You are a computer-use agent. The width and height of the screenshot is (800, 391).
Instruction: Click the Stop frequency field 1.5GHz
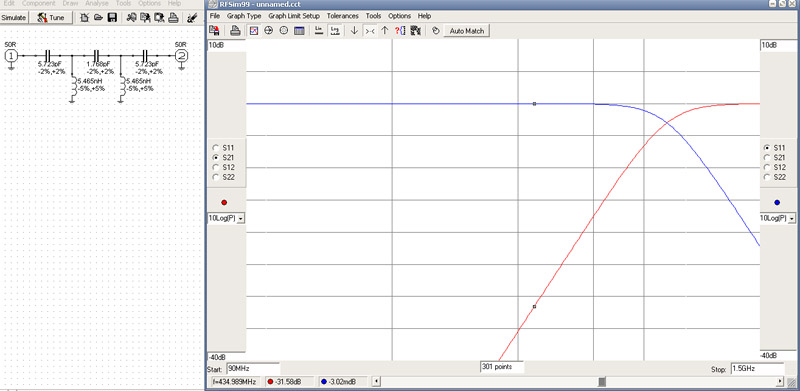click(x=757, y=368)
